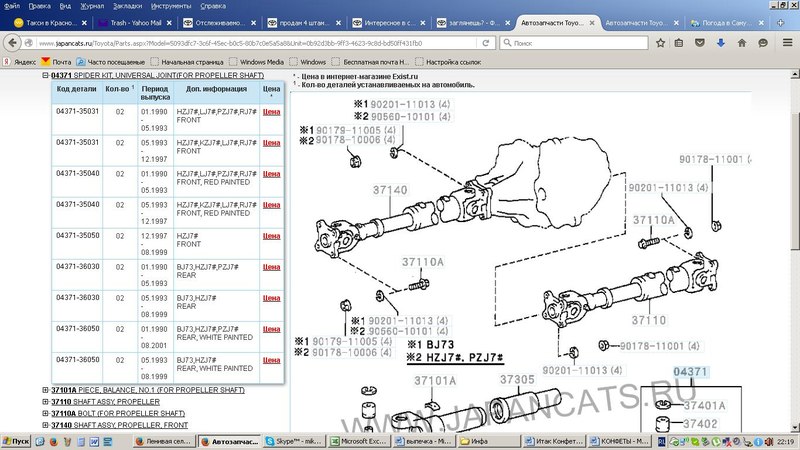Viewport: 800px width, 450px height.
Task: Reload the page with the refresh icon
Action: (486, 43)
